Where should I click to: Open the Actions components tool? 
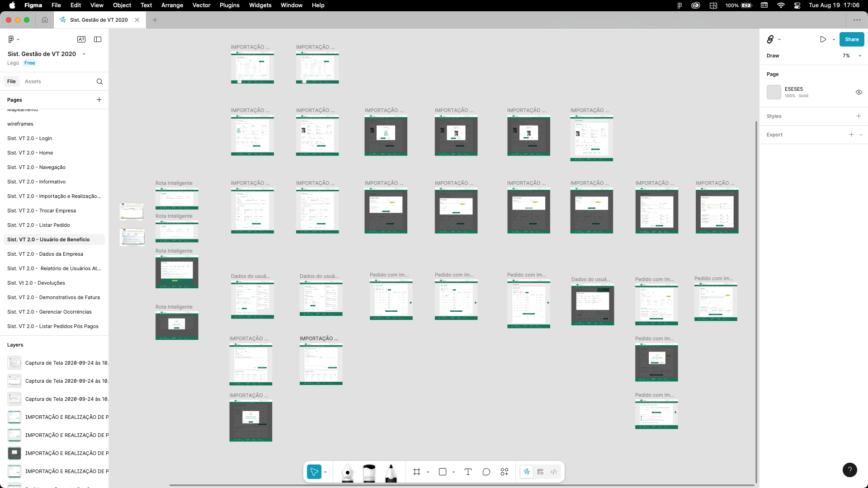tap(505, 472)
